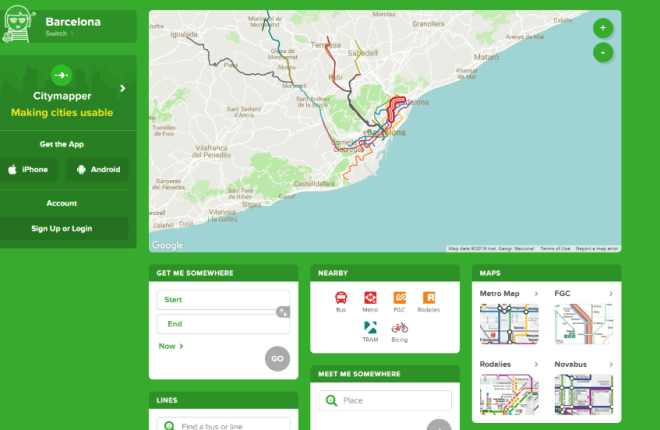
Task: Click the Place search field
Action: [385, 401]
